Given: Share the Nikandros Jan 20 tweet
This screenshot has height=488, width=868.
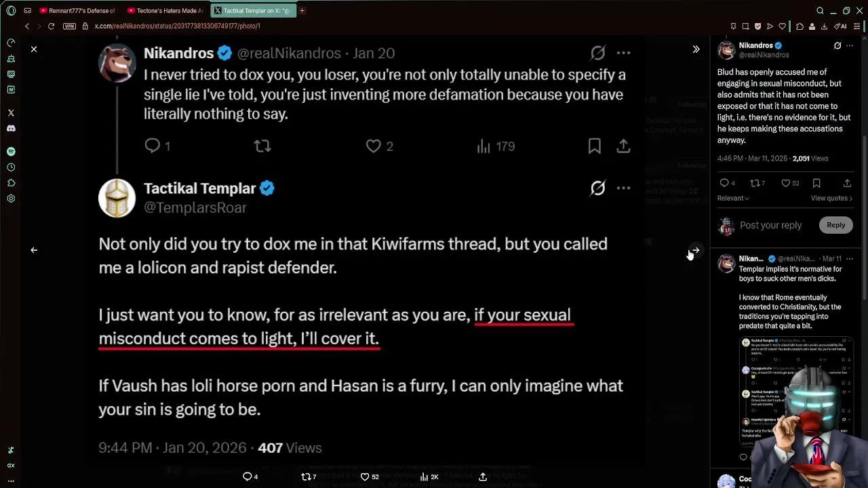Looking at the screenshot, I should click(623, 146).
